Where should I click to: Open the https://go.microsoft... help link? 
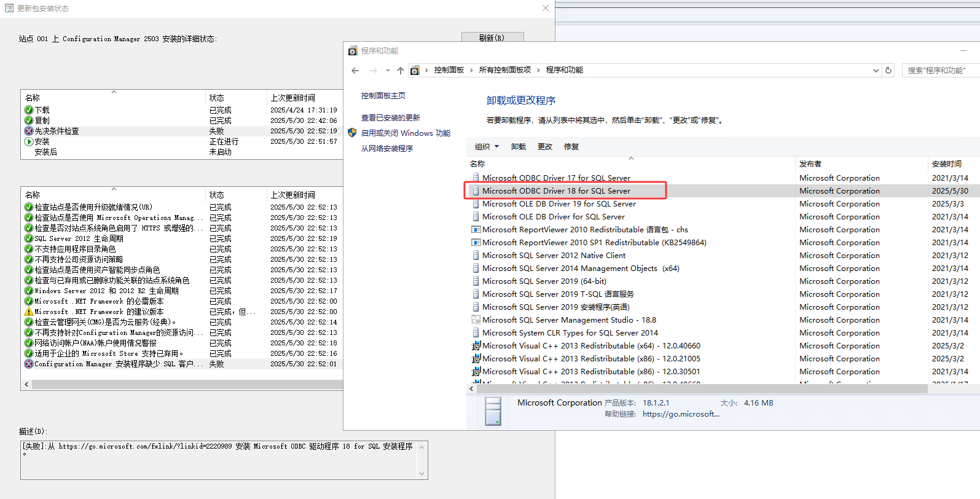(681, 414)
